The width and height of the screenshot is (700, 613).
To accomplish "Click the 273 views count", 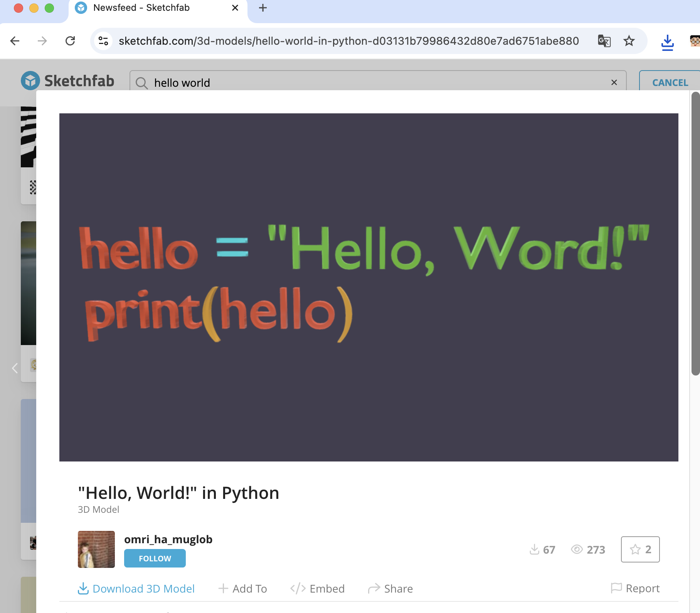I will pyautogui.click(x=588, y=550).
